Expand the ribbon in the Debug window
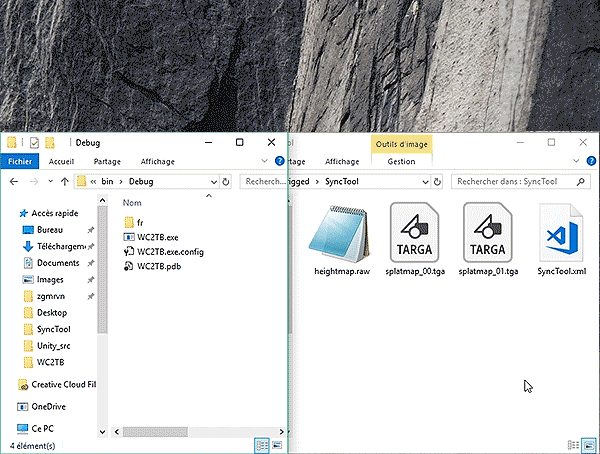Screen dimensions: 600x454 pos(265,161)
